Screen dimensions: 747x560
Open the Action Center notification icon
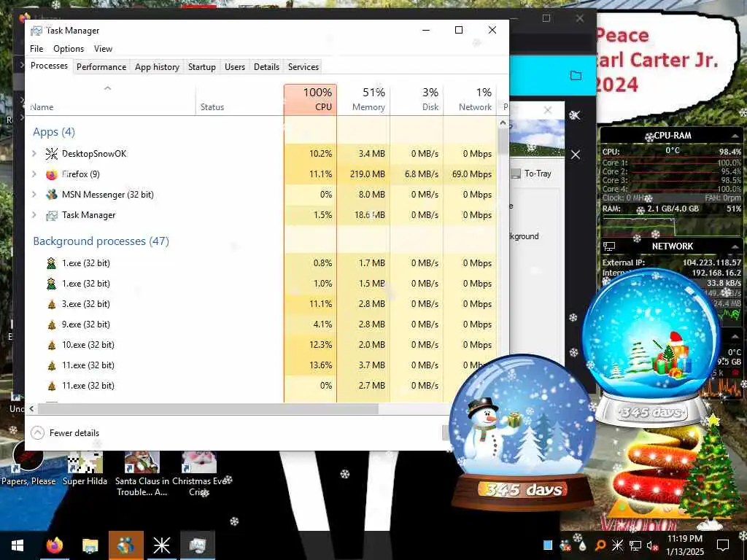[x=723, y=545]
